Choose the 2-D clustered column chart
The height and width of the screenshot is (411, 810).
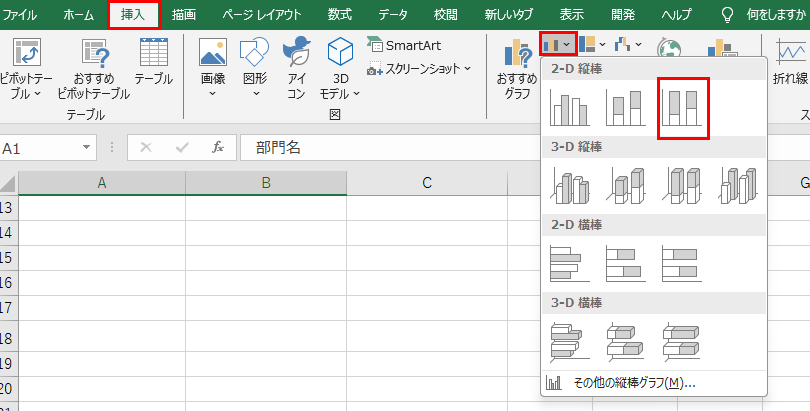tap(571, 108)
